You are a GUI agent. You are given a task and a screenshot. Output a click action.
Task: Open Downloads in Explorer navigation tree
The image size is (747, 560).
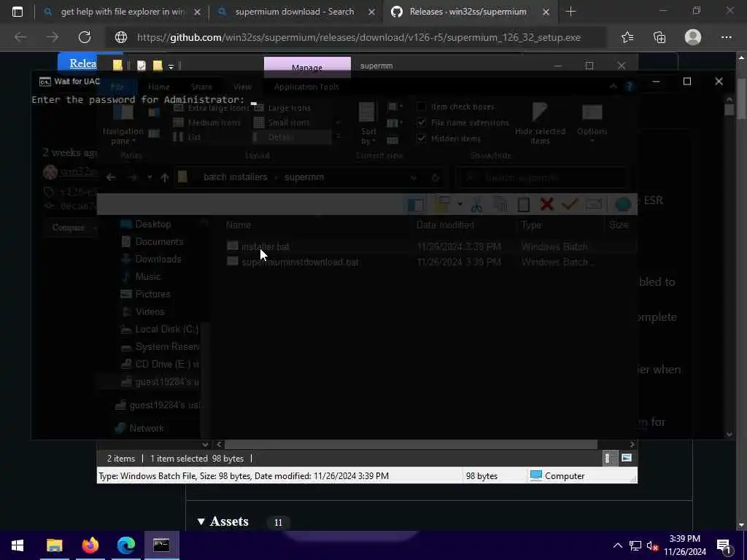158,259
